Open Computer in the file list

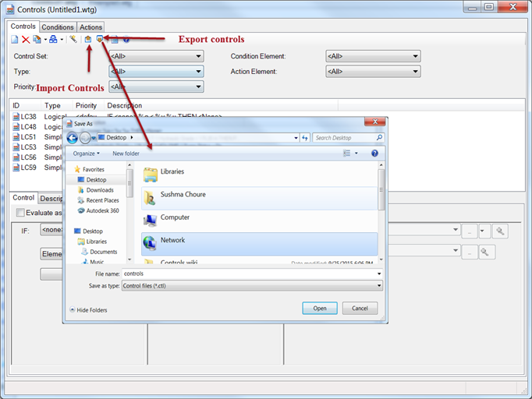(259, 221)
